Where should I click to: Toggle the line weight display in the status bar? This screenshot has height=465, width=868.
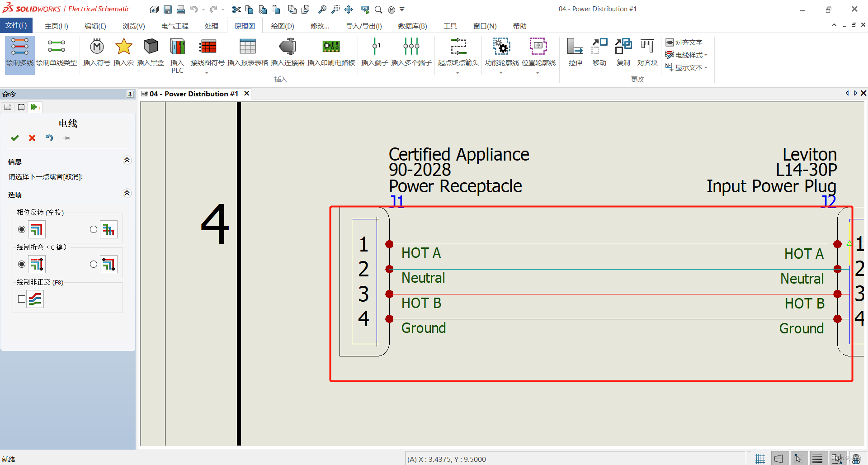[x=817, y=459]
